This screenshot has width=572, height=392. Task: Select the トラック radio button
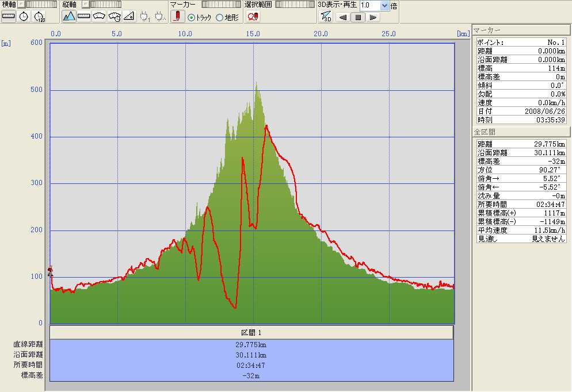[191, 17]
